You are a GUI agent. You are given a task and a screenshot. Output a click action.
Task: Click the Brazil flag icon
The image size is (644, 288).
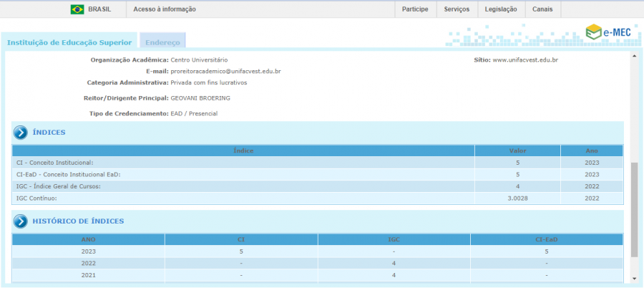77,9
